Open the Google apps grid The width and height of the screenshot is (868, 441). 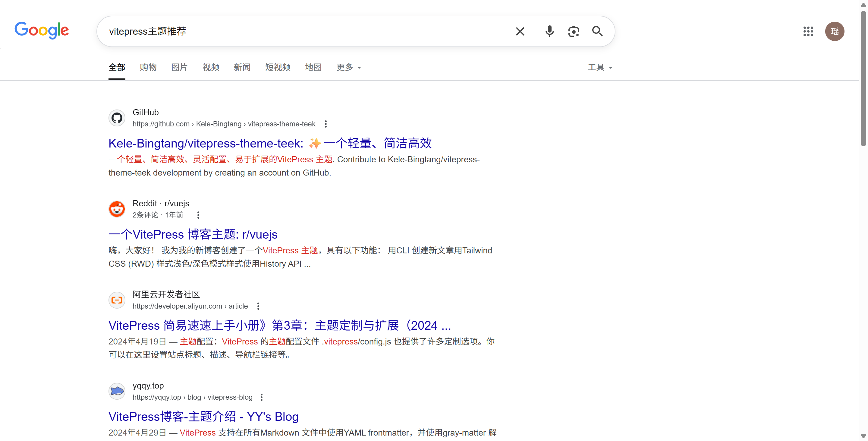click(x=808, y=31)
